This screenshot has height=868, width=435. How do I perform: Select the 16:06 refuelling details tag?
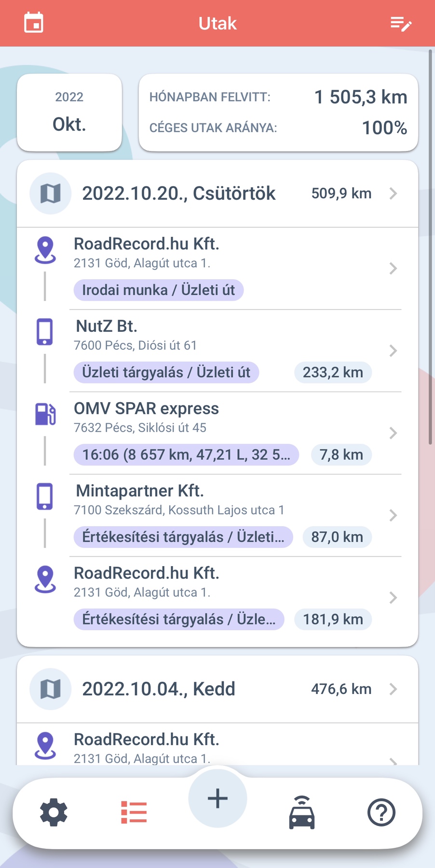tap(186, 455)
